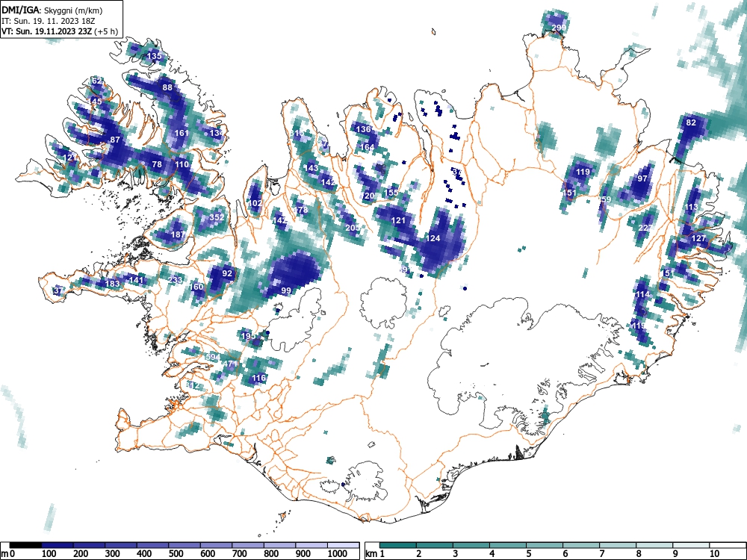Screen dimensions: 747x560
Task: Click the visibility value 161 on the map
Action: (182, 133)
